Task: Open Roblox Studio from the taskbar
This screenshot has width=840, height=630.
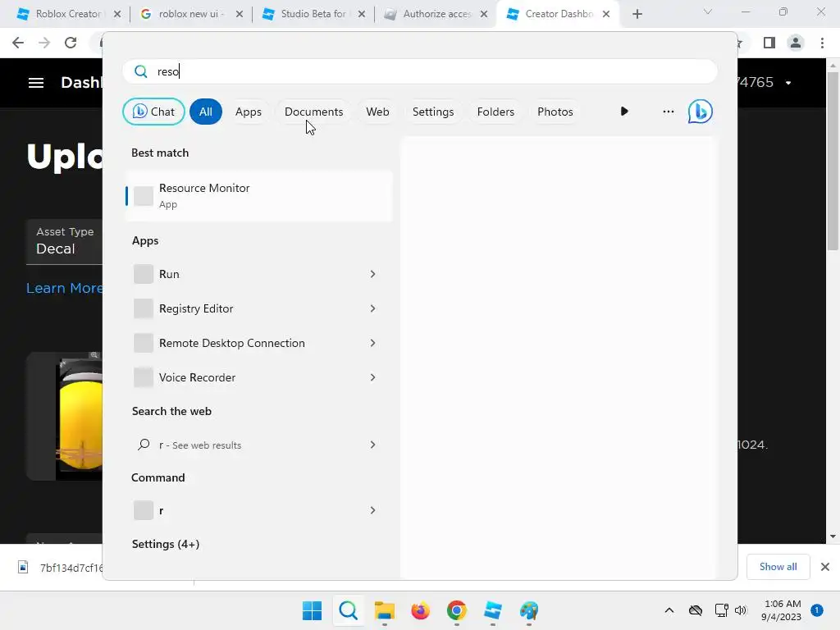Action: point(493,610)
